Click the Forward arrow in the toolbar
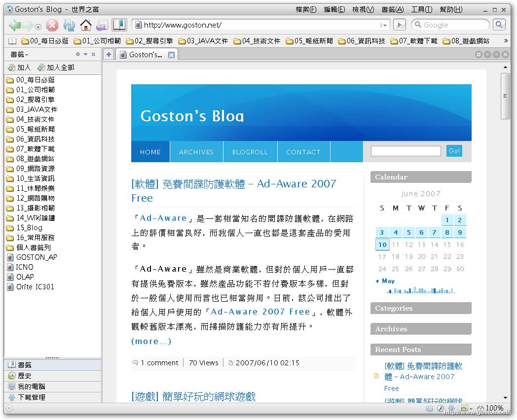 click(28, 25)
